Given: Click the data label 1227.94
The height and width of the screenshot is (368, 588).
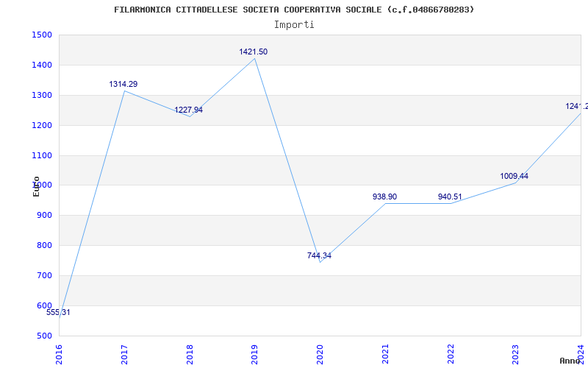Looking at the screenshot, I should click(189, 110).
